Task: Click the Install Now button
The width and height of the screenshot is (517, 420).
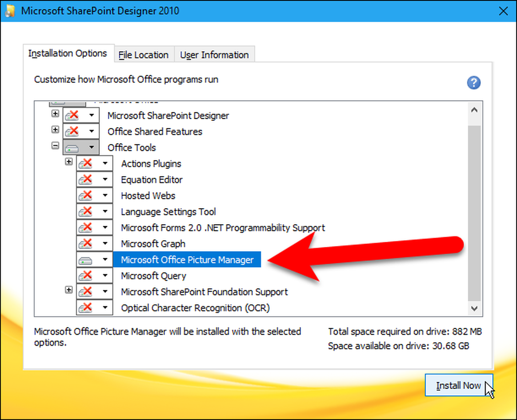Action: (x=459, y=385)
